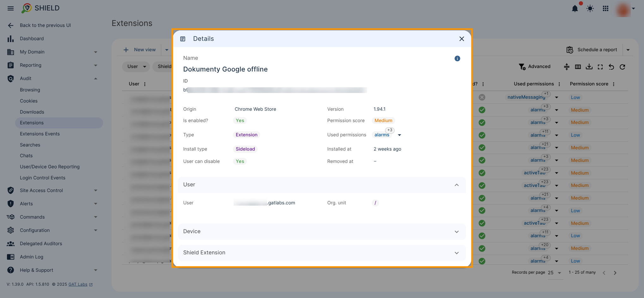Expand Used permissions dropdown in Details
The width and height of the screenshot is (644, 298).
399,135
